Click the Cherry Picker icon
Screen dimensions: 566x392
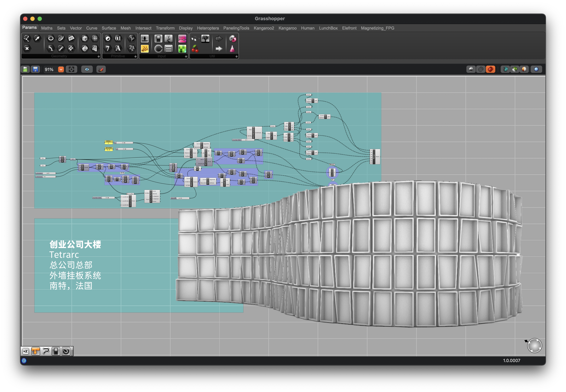[x=195, y=49]
